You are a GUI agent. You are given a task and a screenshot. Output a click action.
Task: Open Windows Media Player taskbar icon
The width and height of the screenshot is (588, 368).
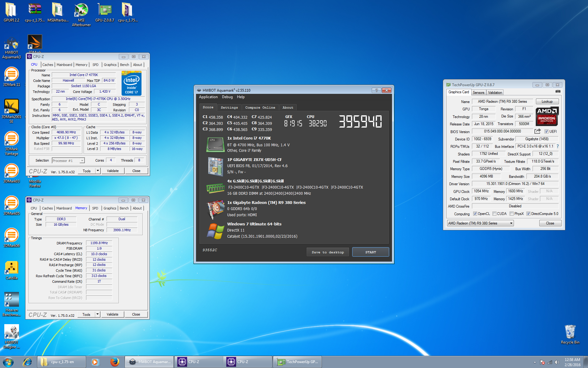[95, 362]
